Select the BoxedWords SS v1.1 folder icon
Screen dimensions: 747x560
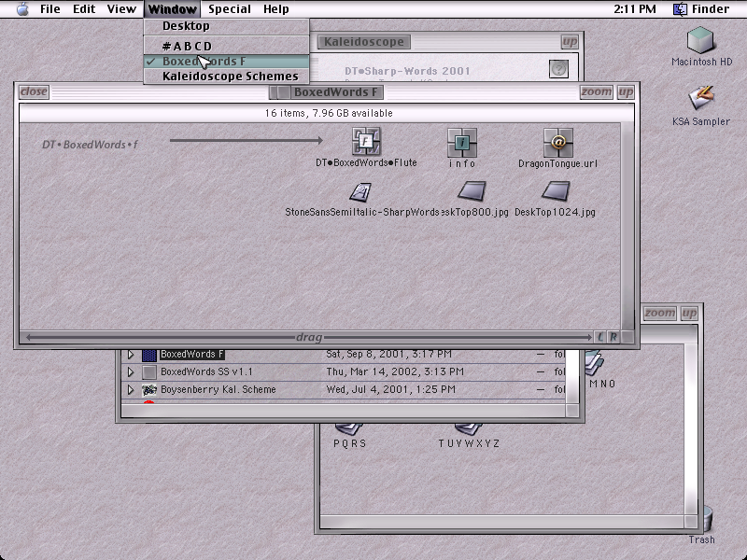(149, 371)
